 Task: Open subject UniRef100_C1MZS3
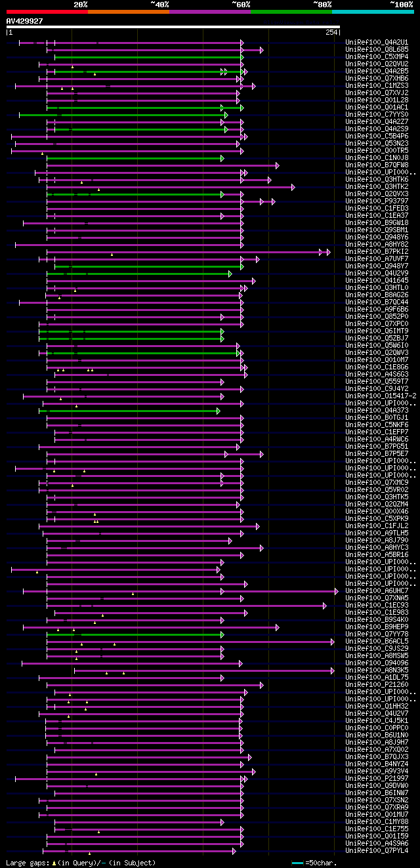[x=377, y=85]
